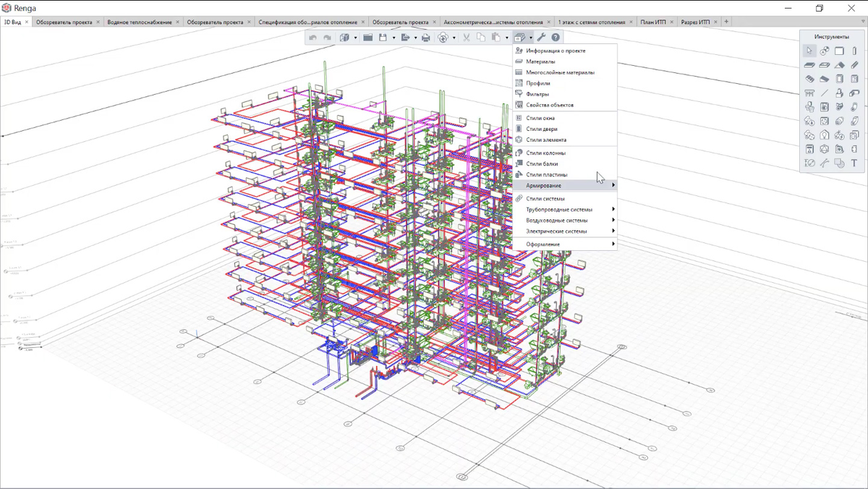Select the Text tool (T) in Инструменты
The height and width of the screenshot is (489, 868).
[854, 163]
